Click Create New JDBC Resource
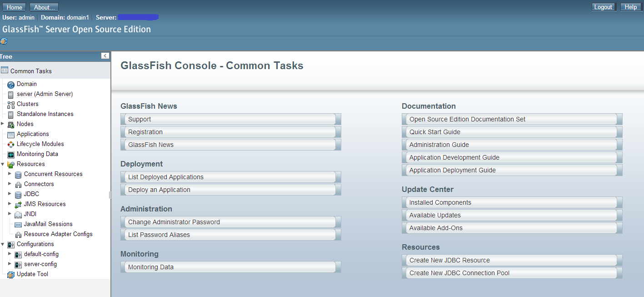Image resolution: width=644 pixels, height=297 pixels. (x=512, y=260)
